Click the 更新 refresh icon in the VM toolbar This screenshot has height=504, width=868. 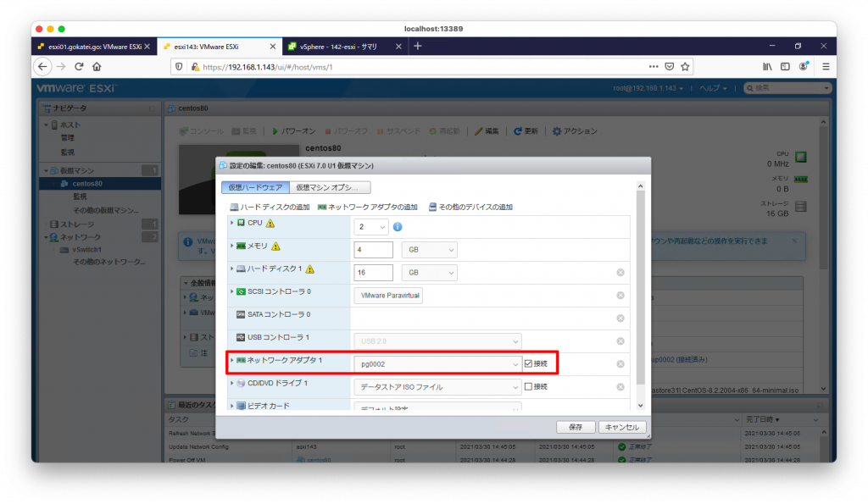pos(519,130)
